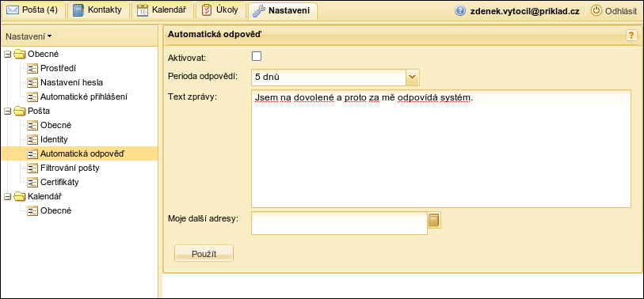Image resolution: width=644 pixels, height=299 pixels.
Task: Click the Kalendář folder icon in tree
Action: tap(19, 196)
